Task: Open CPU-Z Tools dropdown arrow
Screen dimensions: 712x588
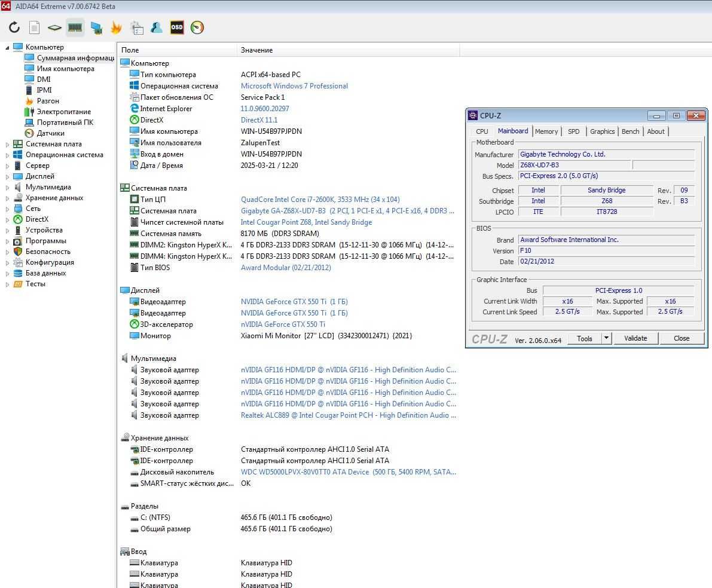Action: tap(606, 338)
